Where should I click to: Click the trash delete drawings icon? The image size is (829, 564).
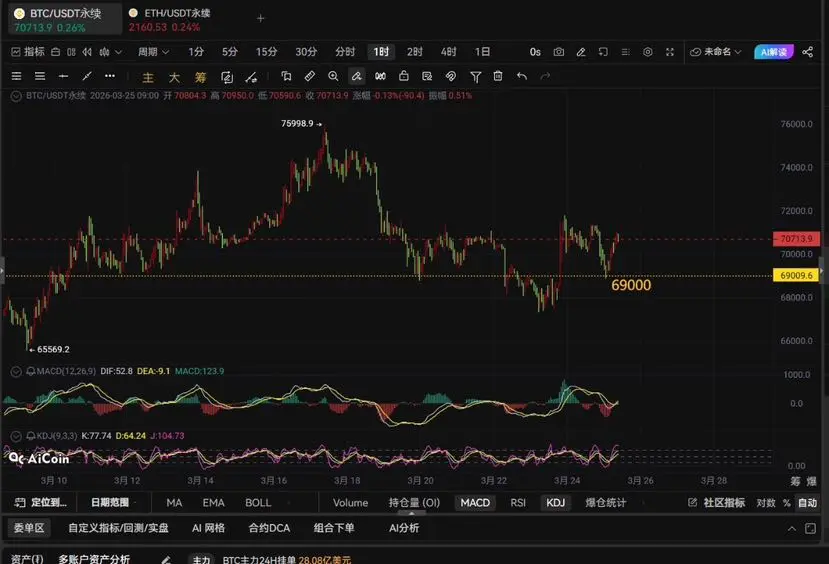(x=498, y=77)
